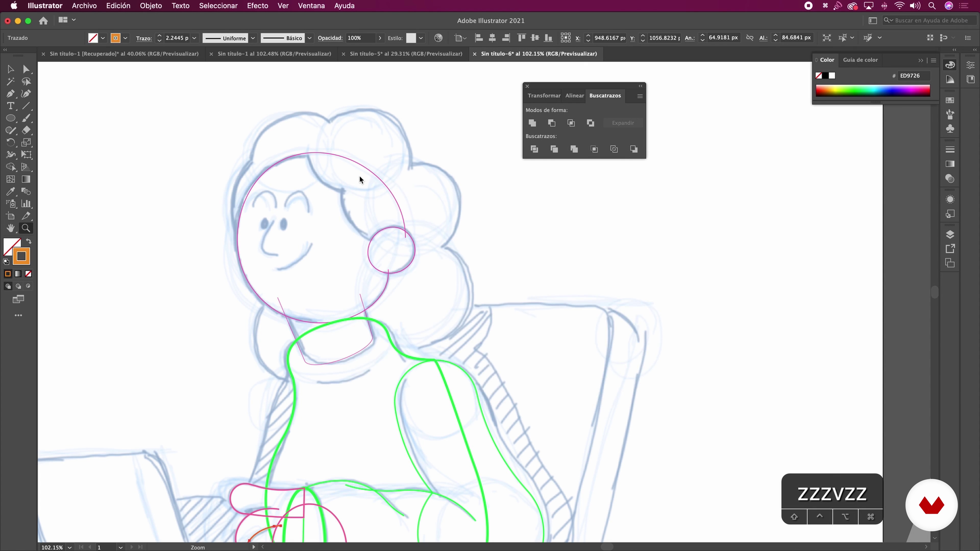Set paint mode to Gradient
980x551 pixels.
[x=18, y=274]
